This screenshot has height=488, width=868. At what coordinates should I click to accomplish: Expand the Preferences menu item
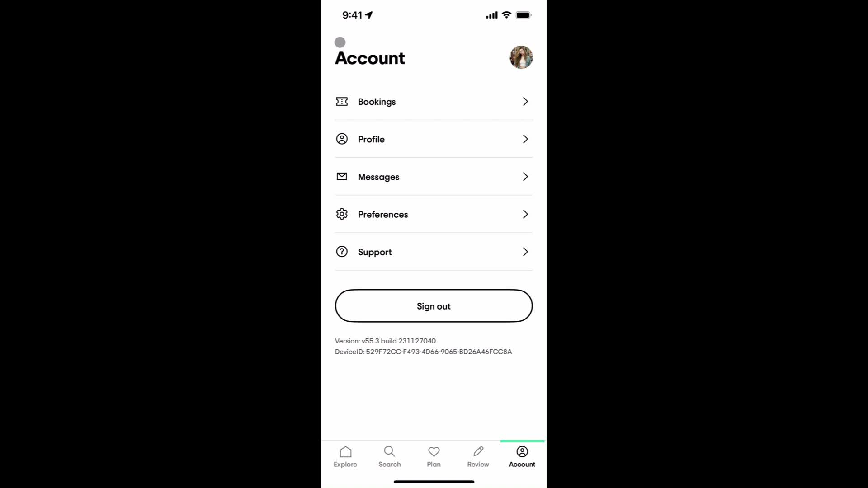point(434,214)
